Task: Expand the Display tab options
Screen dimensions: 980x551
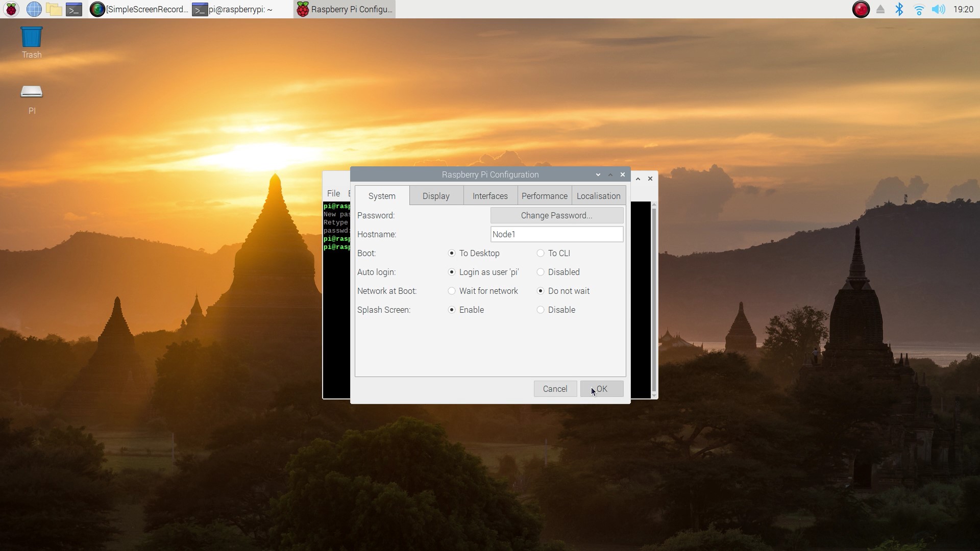Action: 435,196
